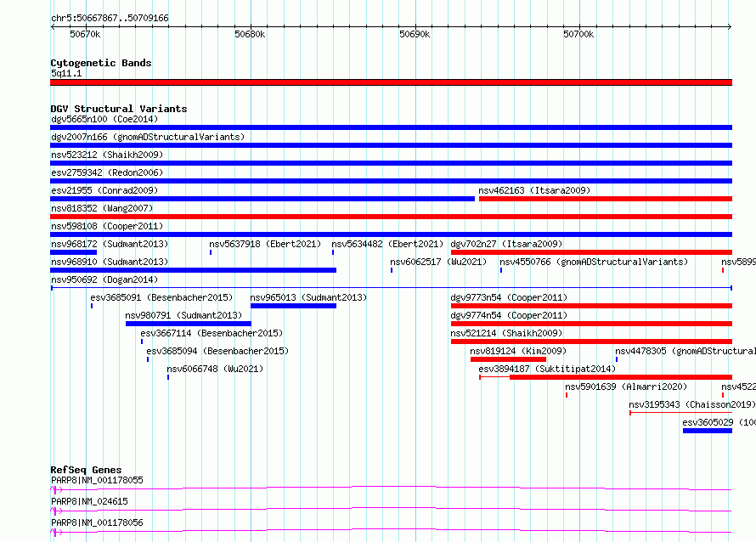Click the nsv980791 (Sudmant2013) label
756x542 pixels.
click(183, 315)
